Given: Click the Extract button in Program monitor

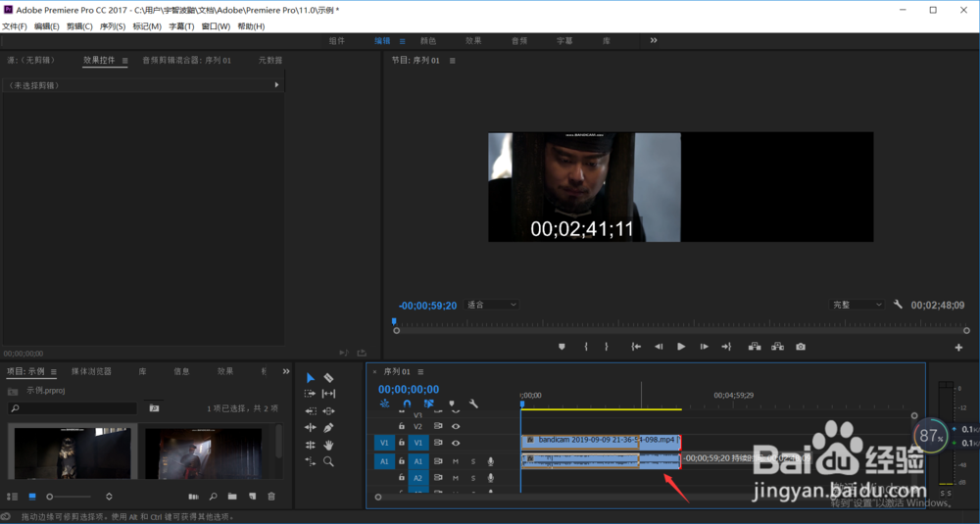Looking at the screenshot, I should point(777,347).
